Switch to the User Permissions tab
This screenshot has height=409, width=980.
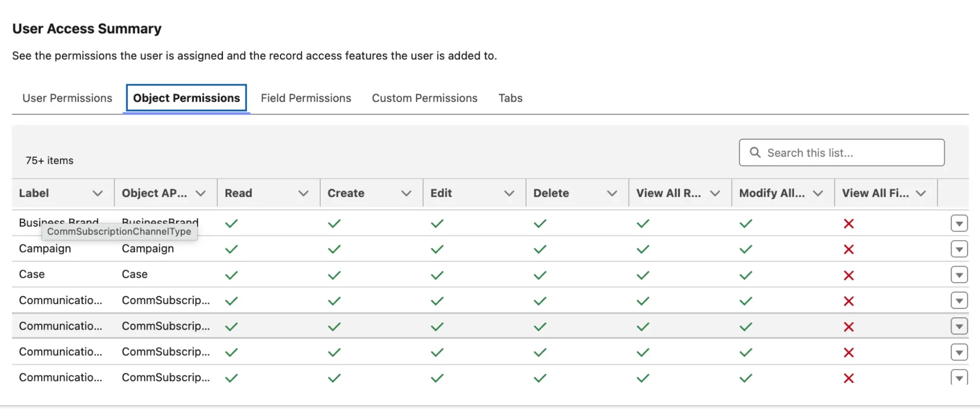click(x=67, y=98)
